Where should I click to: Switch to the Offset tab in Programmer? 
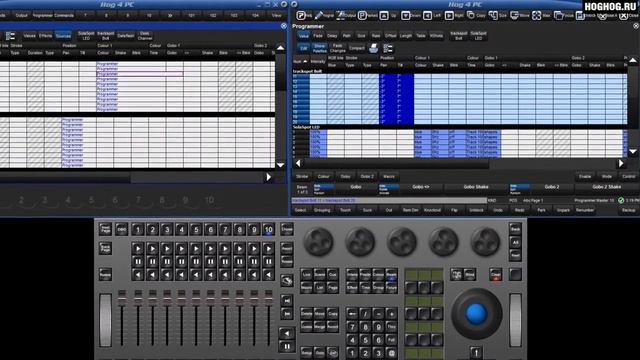[390, 36]
